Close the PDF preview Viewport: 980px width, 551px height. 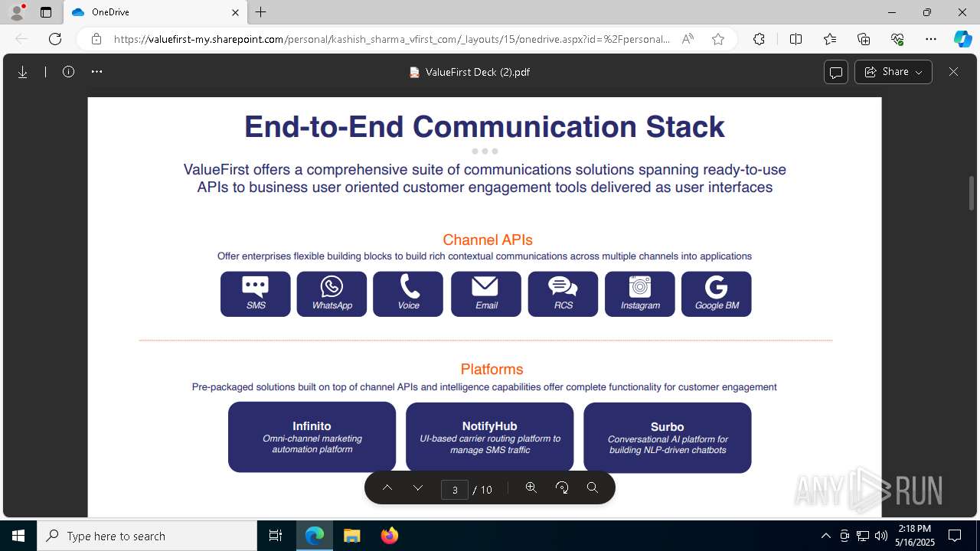[953, 72]
